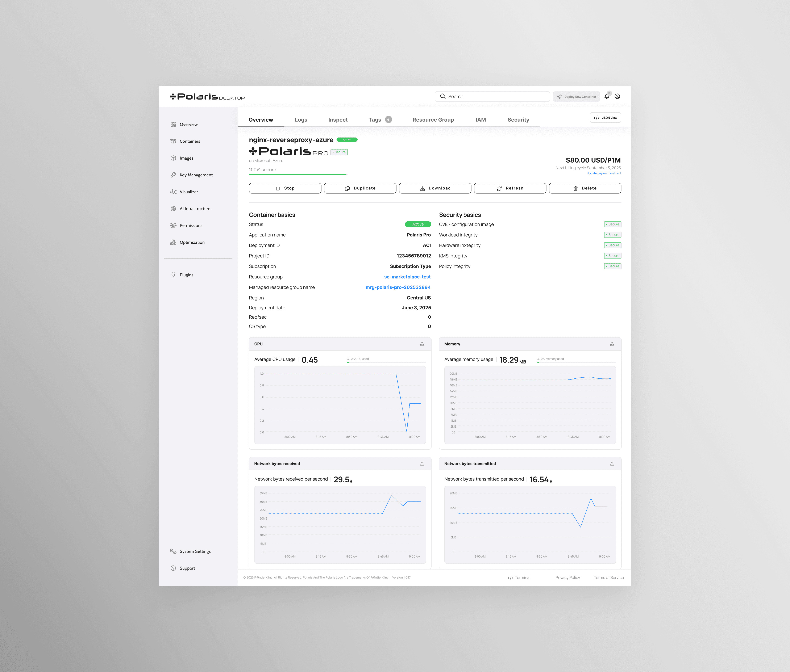Follow the sc-marketplace-test resource group link
This screenshot has height=672, width=790.
click(x=407, y=277)
